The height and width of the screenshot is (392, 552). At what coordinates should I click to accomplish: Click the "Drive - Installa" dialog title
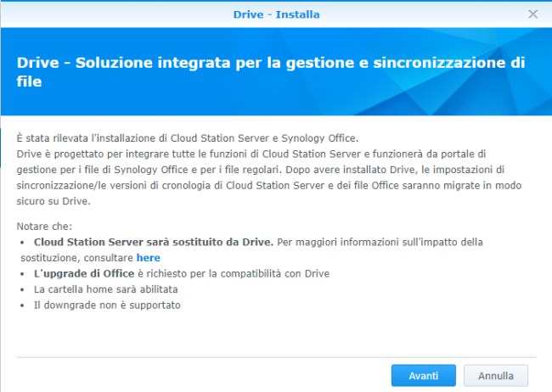pos(276,14)
